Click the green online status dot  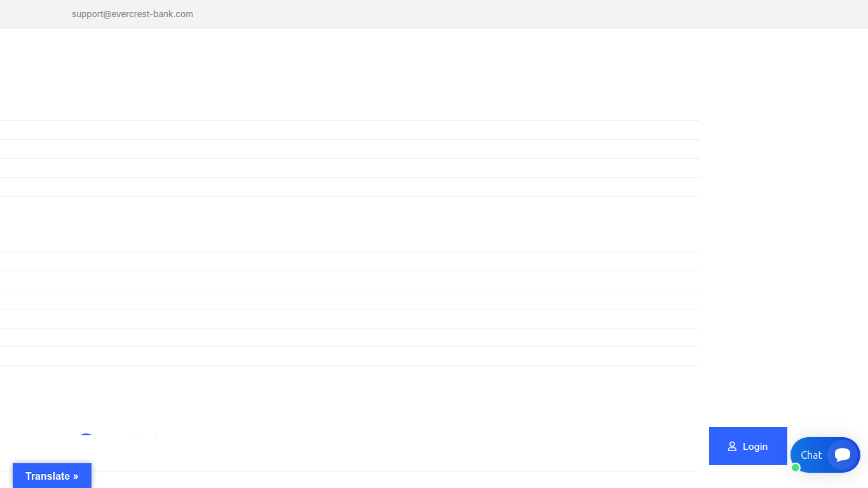tap(796, 468)
